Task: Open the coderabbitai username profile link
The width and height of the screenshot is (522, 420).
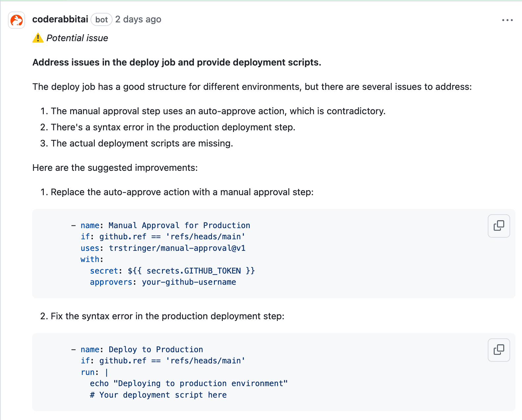Action: (x=60, y=19)
